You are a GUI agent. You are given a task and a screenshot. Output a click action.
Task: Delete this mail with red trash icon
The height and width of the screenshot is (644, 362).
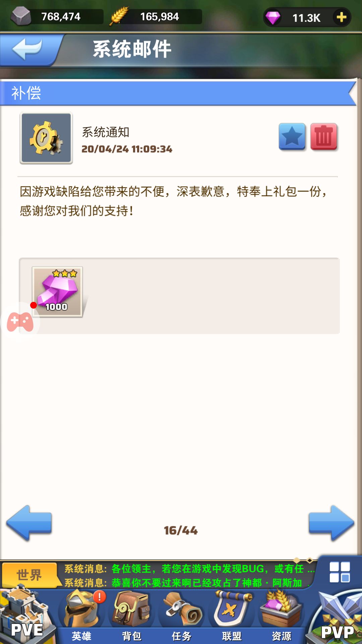coord(323,137)
